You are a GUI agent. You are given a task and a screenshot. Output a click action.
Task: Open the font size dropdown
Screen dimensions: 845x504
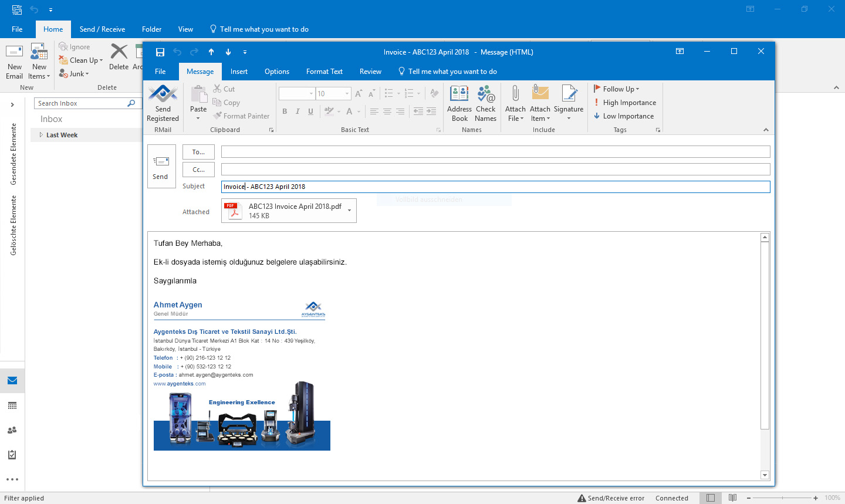click(x=347, y=94)
